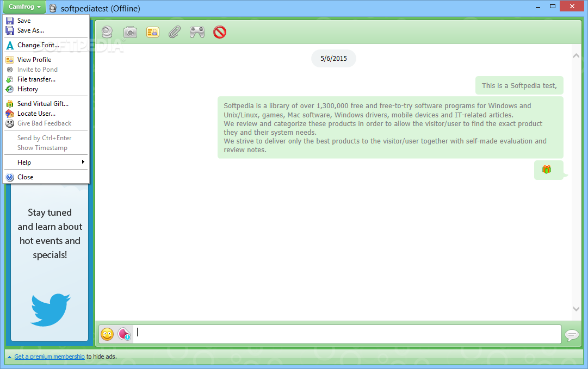Click the gift icon in chat bubble

pyautogui.click(x=546, y=170)
